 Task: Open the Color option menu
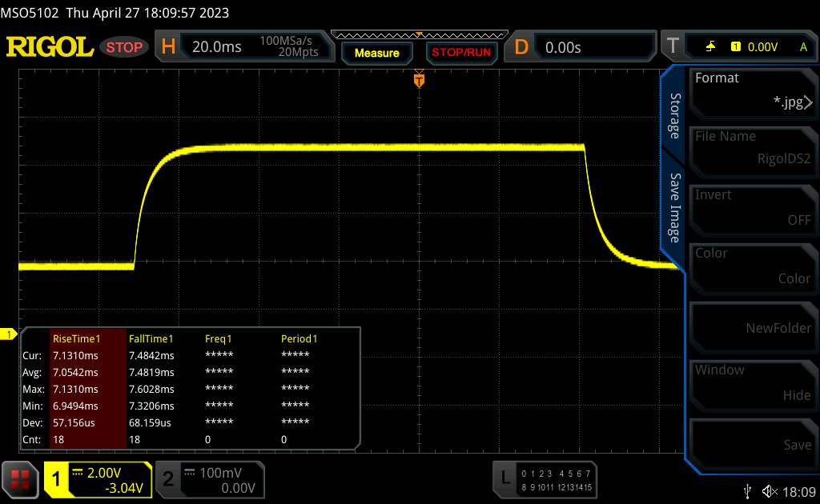[x=753, y=266]
